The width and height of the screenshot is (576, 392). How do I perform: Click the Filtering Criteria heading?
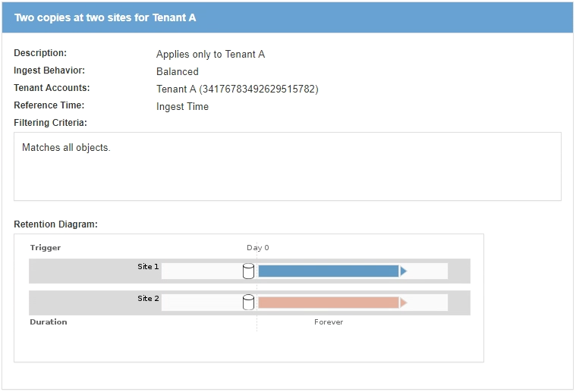pos(50,123)
